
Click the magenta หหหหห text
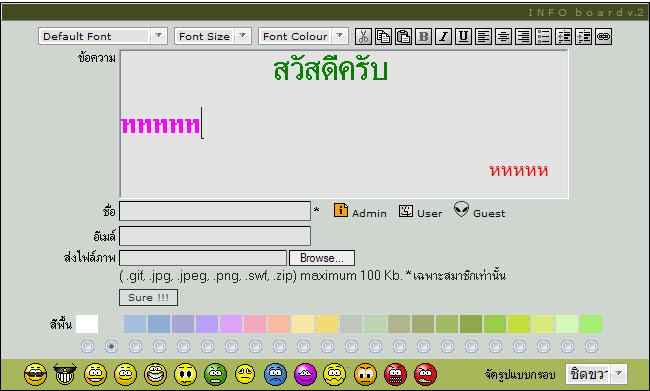coord(160,125)
